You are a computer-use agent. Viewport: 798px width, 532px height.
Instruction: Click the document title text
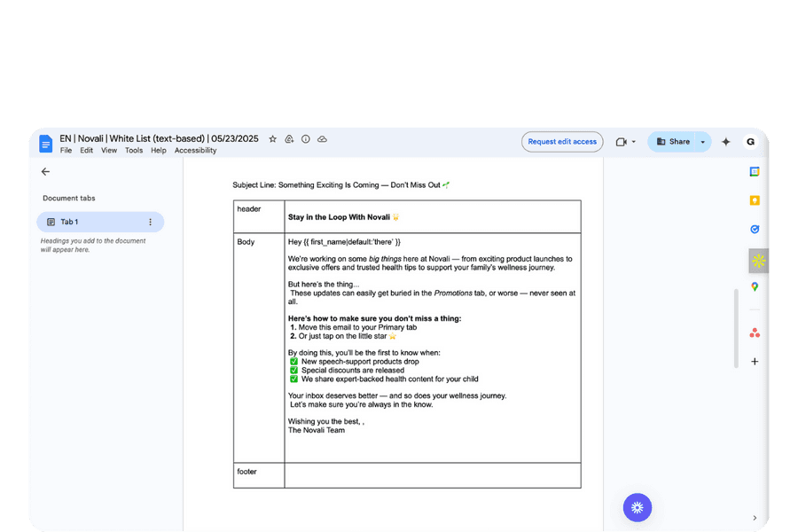pos(159,138)
